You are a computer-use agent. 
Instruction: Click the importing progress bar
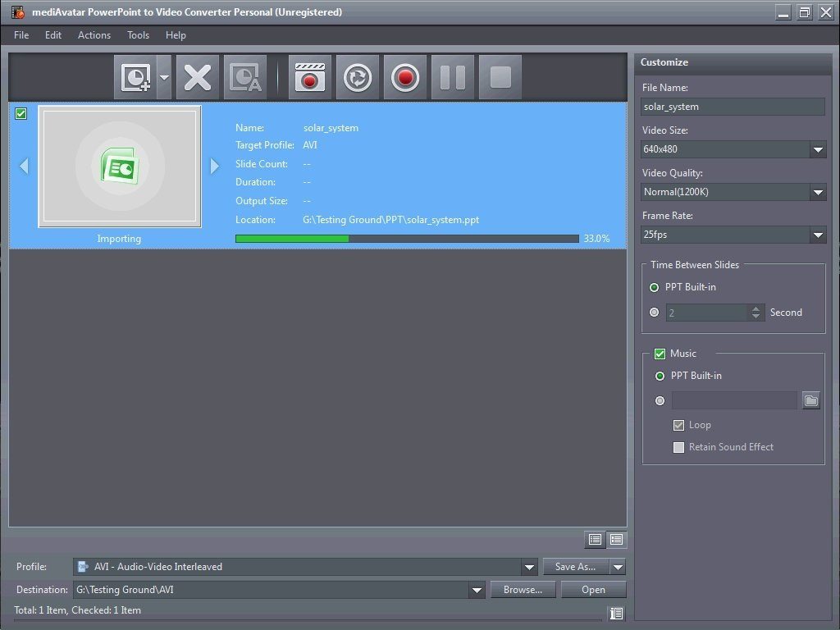tap(407, 239)
